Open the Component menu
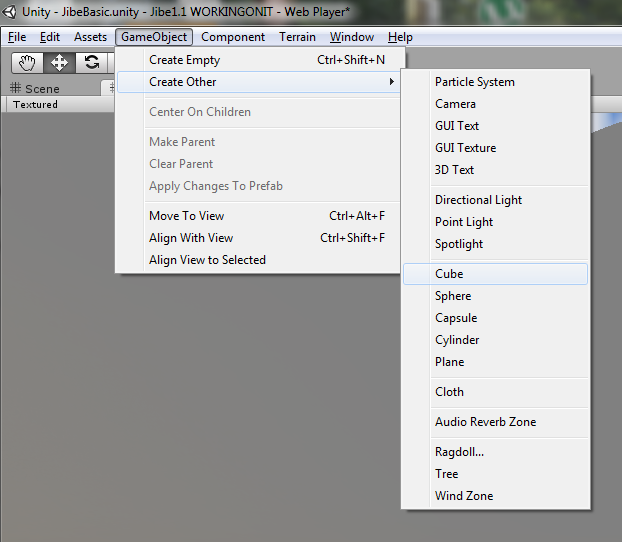The width and height of the screenshot is (622, 542). [x=233, y=37]
